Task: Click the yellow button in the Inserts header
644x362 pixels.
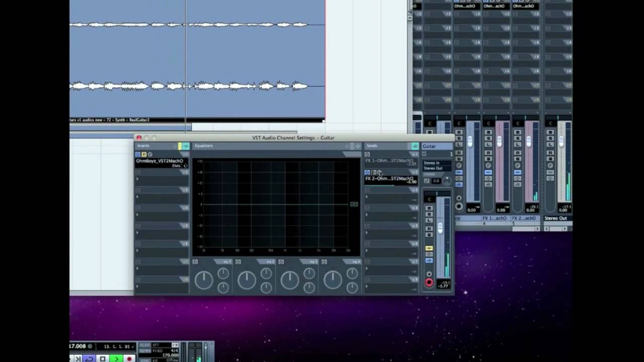Action: [180, 146]
